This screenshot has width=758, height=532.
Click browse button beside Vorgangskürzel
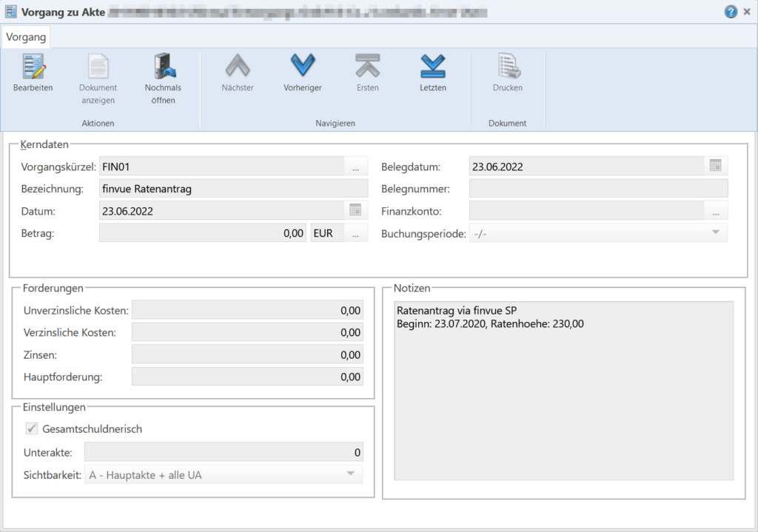coord(355,166)
